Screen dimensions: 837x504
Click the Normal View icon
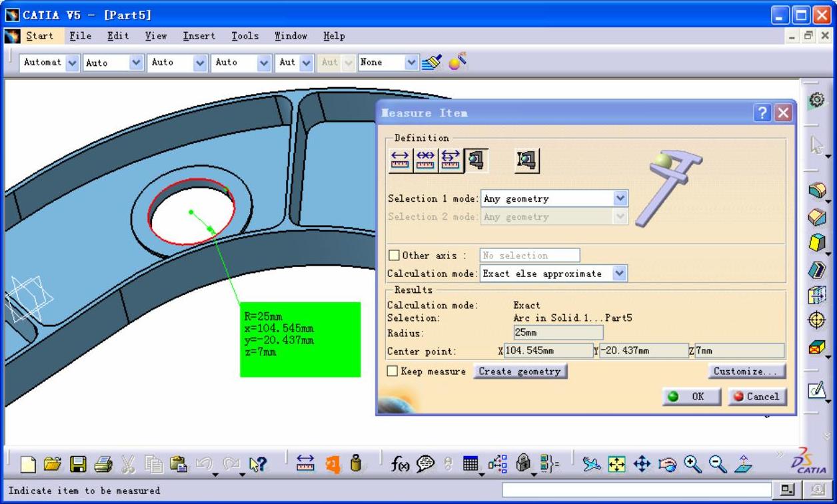[743, 464]
